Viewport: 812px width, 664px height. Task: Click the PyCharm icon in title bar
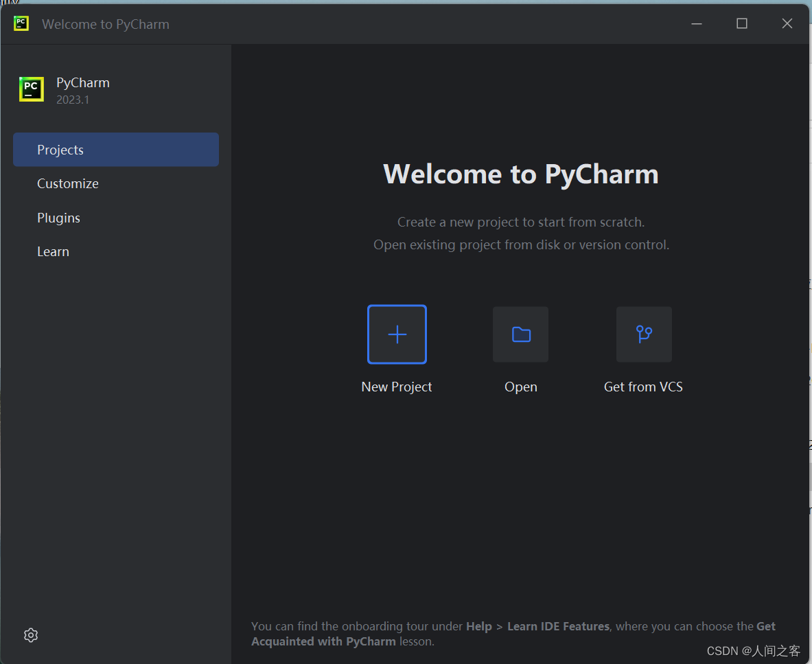click(x=21, y=23)
